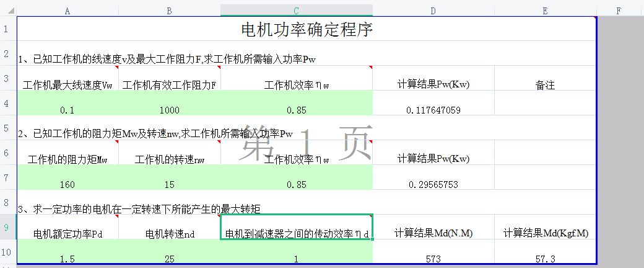Select the cell 计算结果Md(Kgf.M)
This screenshot has width=644, height=268.
[x=545, y=227]
